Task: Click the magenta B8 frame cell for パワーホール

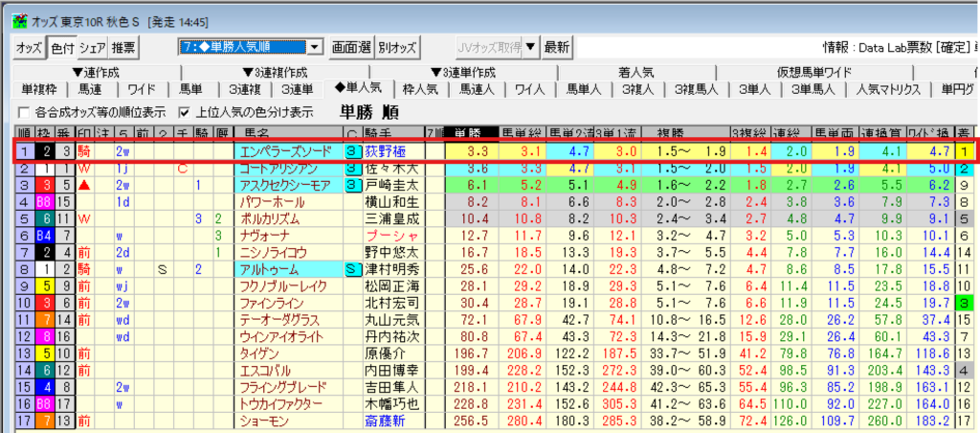Action: tap(43, 202)
